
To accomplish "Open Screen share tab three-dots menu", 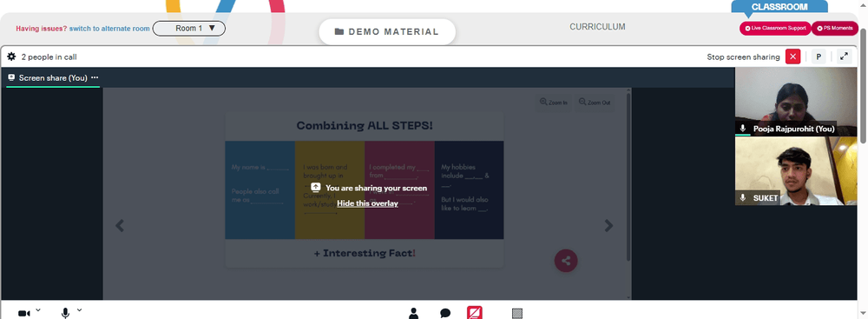I will pos(95,77).
